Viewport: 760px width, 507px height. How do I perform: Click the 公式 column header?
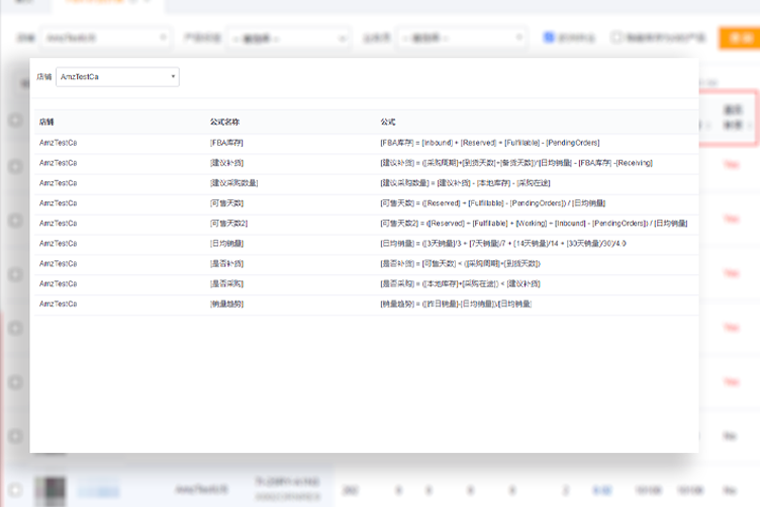pyautogui.click(x=388, y=122)
